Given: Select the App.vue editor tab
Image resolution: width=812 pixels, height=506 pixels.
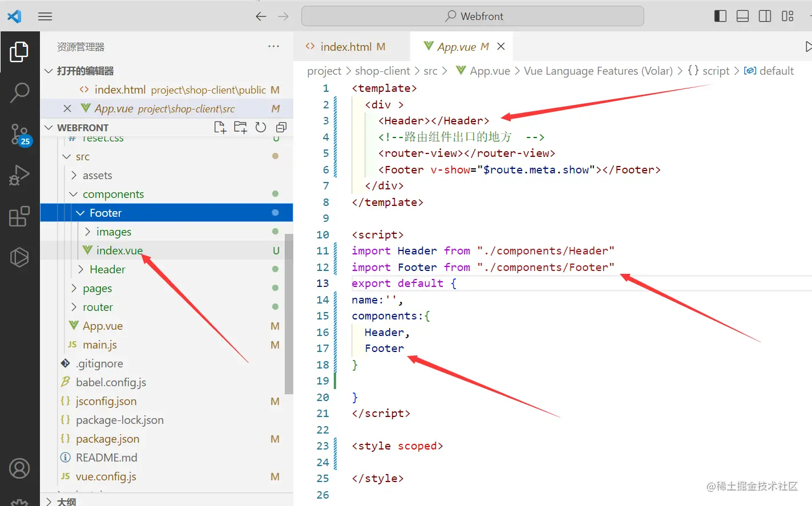Looking at the screenshot, I should (x=461, y=46).
